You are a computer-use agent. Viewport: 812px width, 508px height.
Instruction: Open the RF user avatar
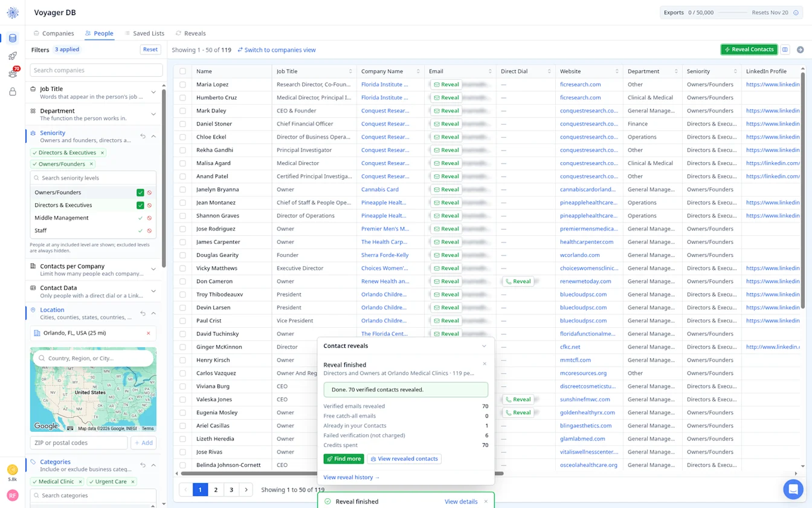[x=12, y=495]
